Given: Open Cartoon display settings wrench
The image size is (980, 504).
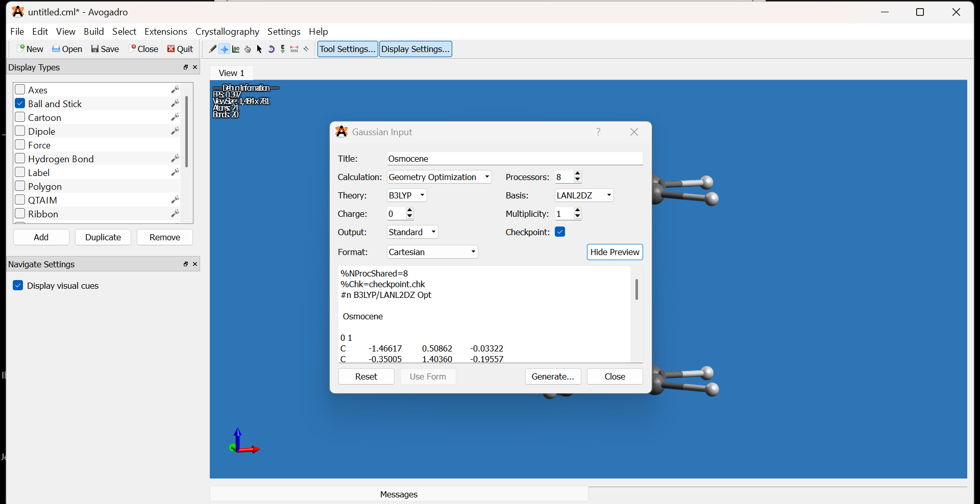Looking at the screenshot, I should coord(175,117).
